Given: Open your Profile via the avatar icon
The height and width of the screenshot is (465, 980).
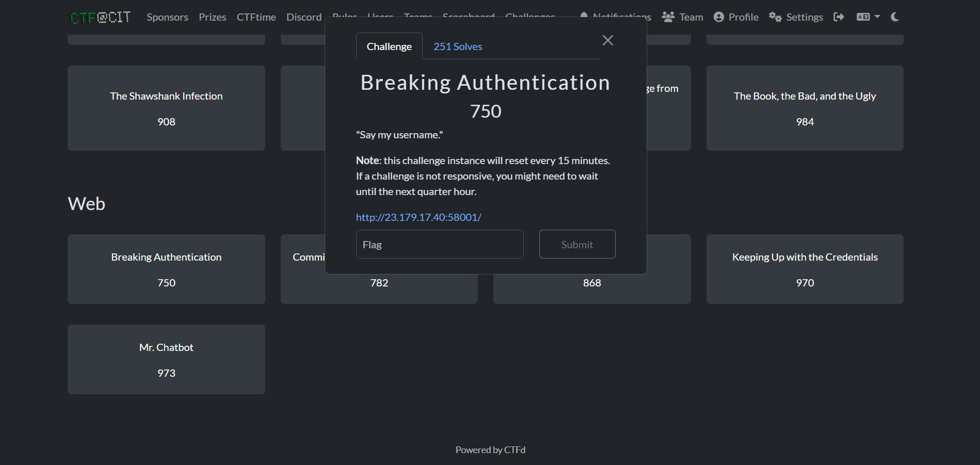Looking at the screenshot, I should coord(718,17).
